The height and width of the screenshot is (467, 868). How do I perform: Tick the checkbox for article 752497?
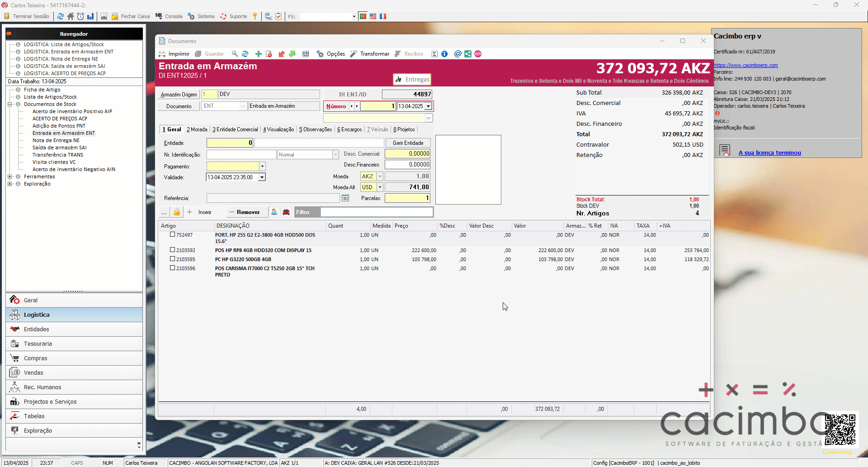click(x=172, y=235)
